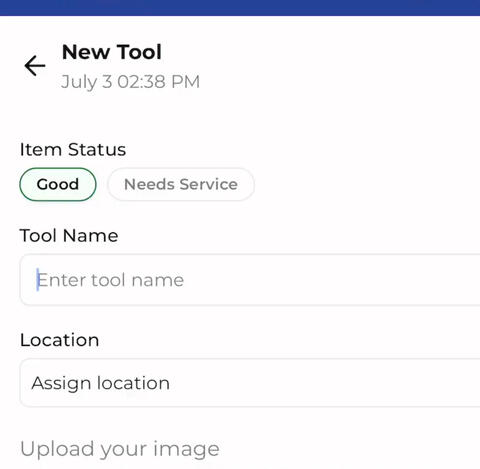The height and width of the screenshot is (469, 480).
Task: Click the July 3 02:38 PM timestamp
Action: 130,82
